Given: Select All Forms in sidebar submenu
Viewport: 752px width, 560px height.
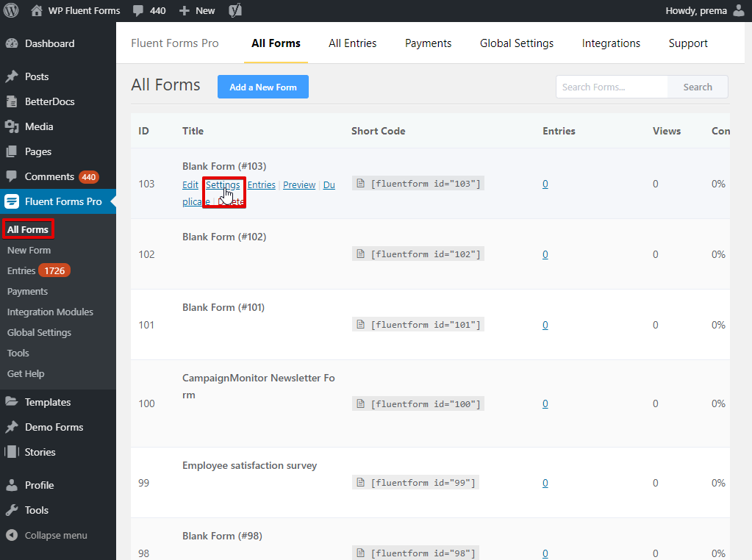Looking at the screenshot, I should tap(28, 229).
